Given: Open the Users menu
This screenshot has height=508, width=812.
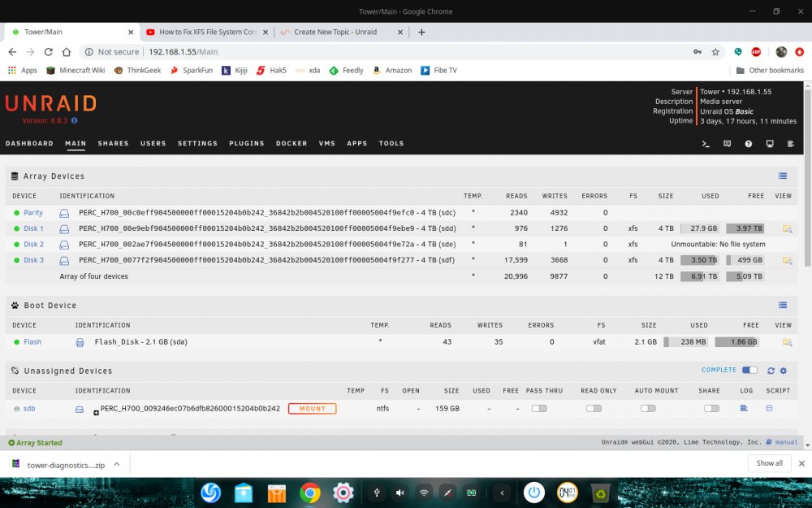Looking at the screenshot, I should tap(153, 144).
